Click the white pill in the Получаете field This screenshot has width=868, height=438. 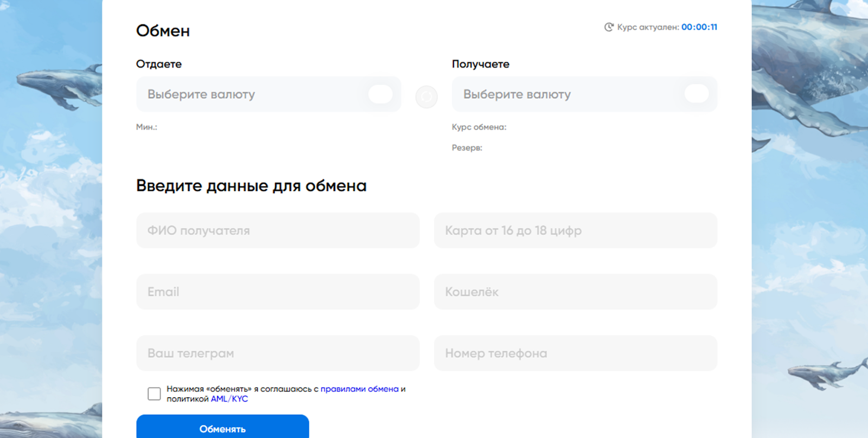[x=697, y=94]
